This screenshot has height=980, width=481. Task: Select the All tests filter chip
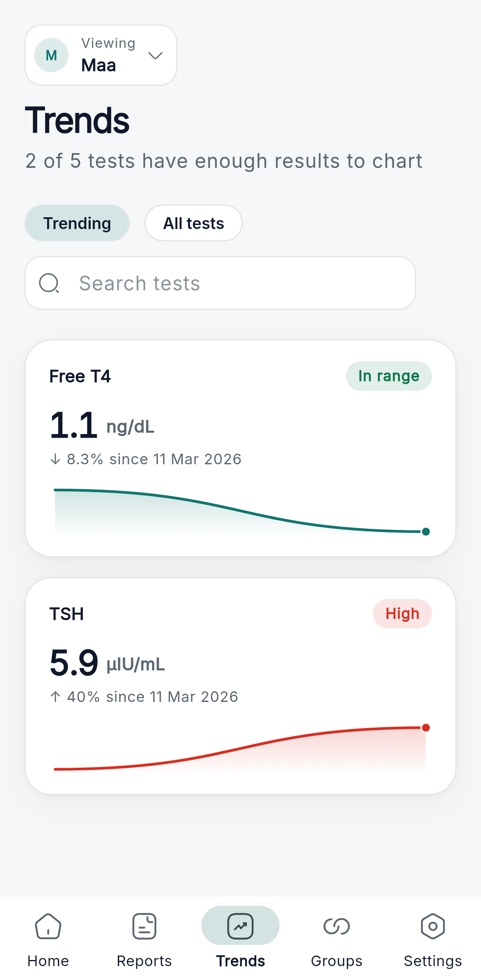193,223
